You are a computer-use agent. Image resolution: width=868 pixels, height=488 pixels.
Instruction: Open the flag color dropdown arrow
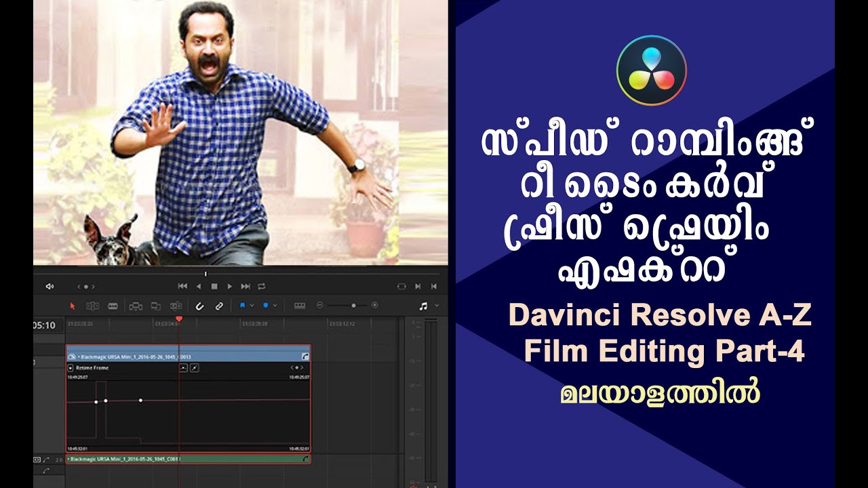(252, 305)
